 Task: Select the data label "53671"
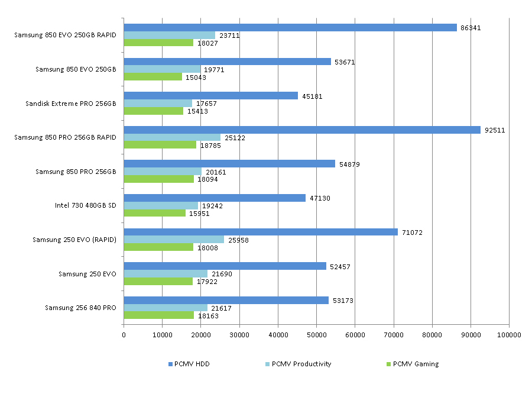click(345, 62)
